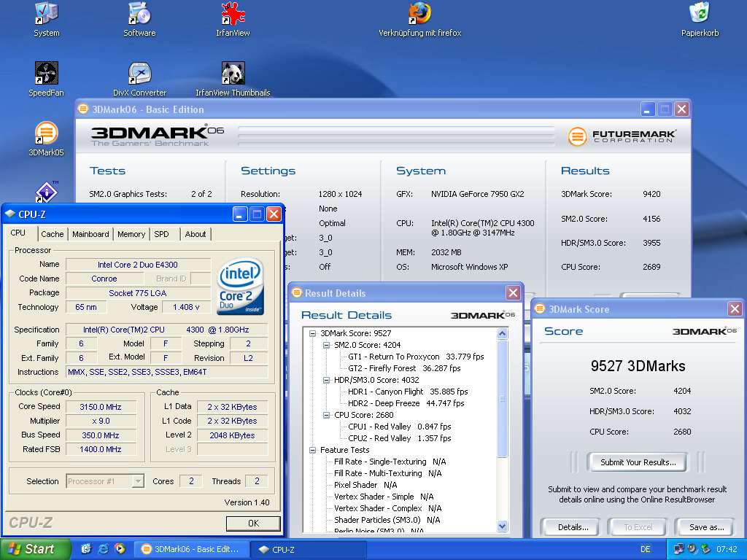Viewport: 747px width, 560px height.
Task: Launch IrfanView from the desktop
Action: [x=233, y=20]
